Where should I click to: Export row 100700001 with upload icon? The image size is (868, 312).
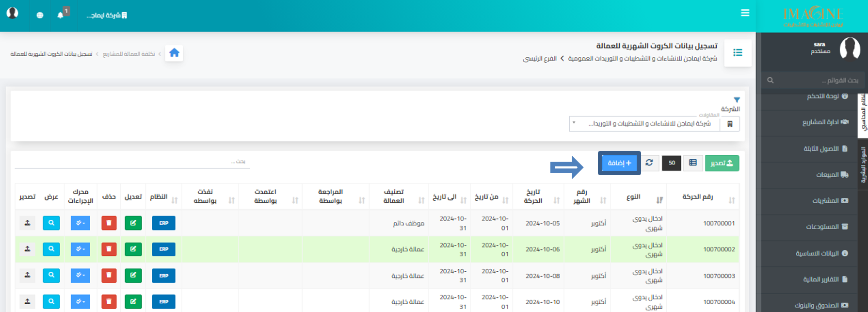click(x=27, y=223)
